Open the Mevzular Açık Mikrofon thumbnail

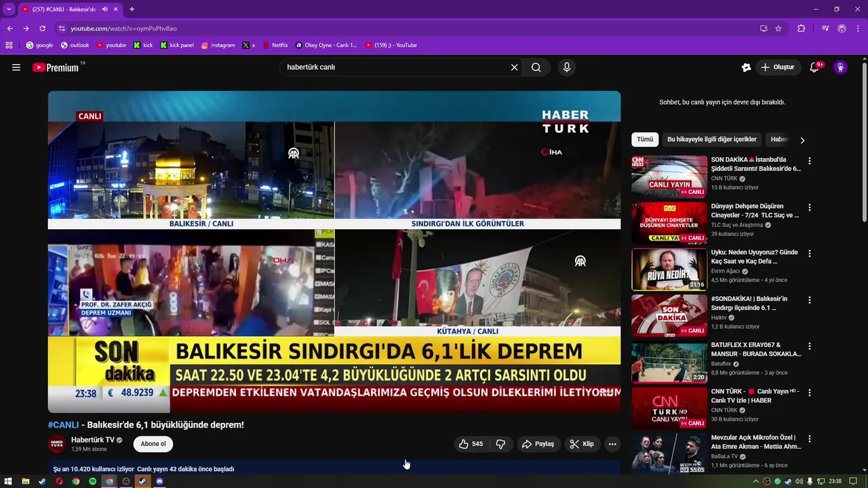point(669,454)
